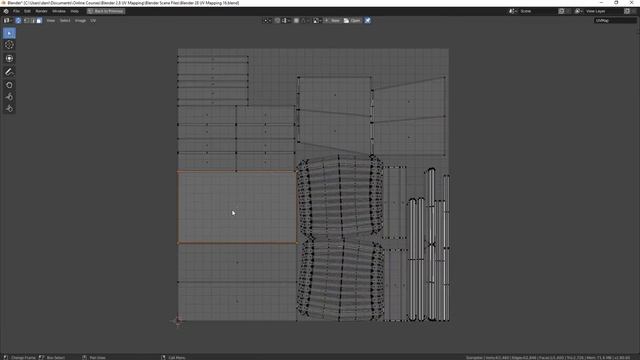640x360 pixels.
Task: Open the snap target dropdown
Action: 285,20
